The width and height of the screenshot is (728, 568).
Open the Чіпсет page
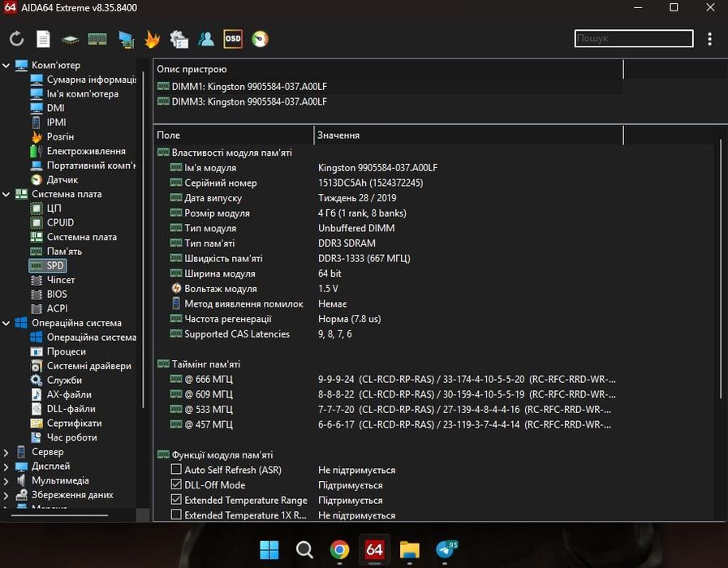tap(53, 280)
